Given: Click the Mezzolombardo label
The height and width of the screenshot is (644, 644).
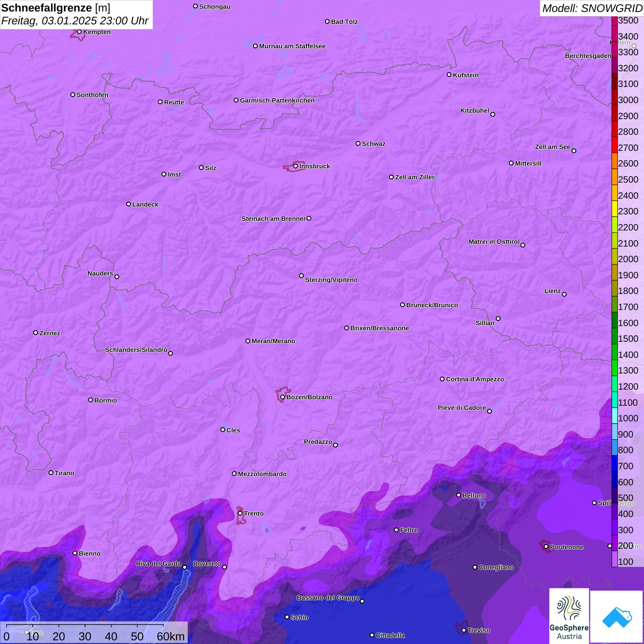Looking at the screenshot, I should pyautogui.click(x=262, y=474).
